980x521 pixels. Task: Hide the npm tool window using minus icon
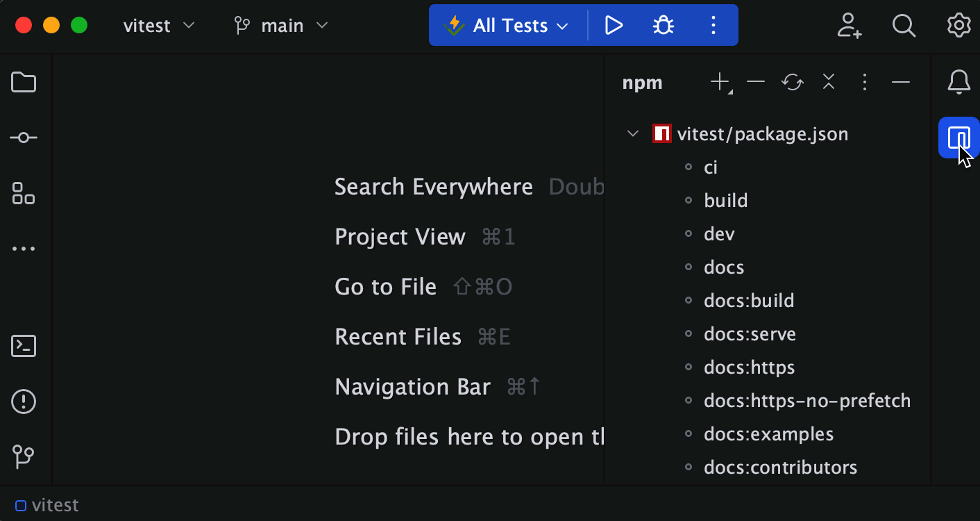coord(900,82)
